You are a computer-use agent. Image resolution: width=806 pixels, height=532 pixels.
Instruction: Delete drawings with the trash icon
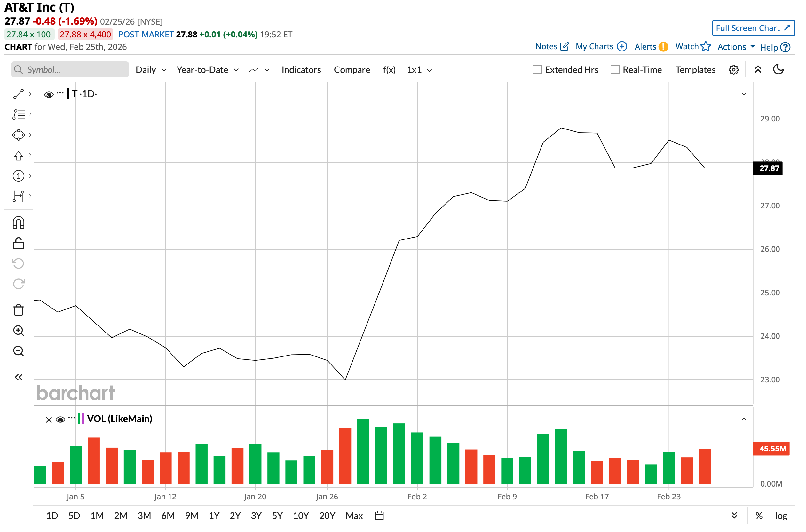pos(18,310)
